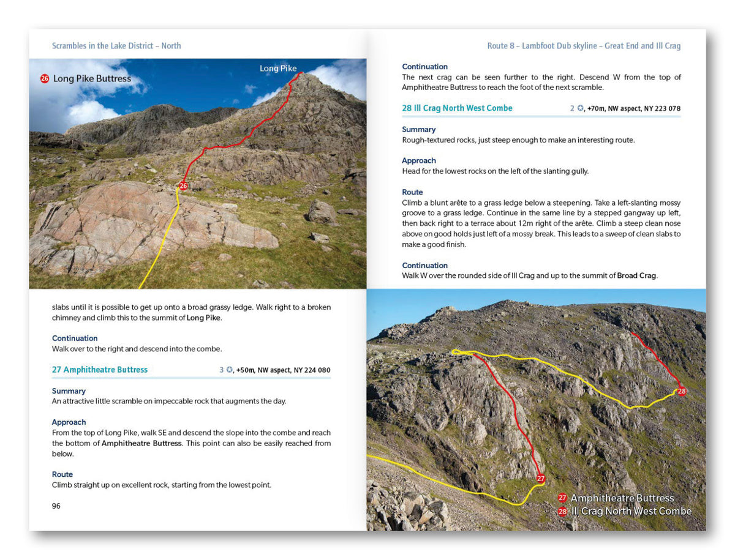Viewport: 735px width, 560px height.
Task: Click sentence 'An attractive little scramble on impeccable rock'
Action: [169, 401]
